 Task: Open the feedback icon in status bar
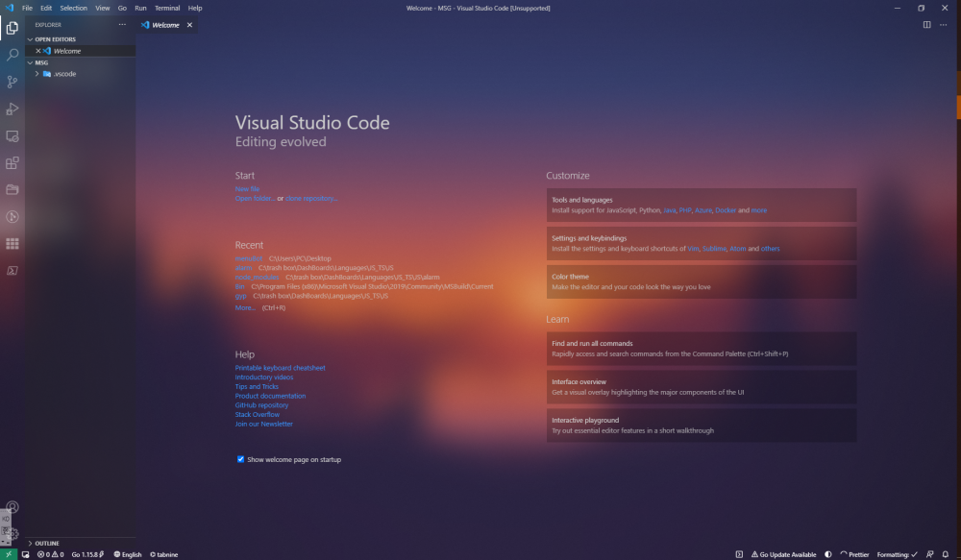coord(929,554)
